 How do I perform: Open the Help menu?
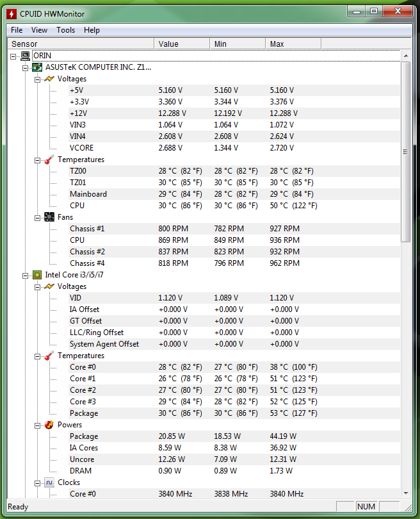click(92, 30)
